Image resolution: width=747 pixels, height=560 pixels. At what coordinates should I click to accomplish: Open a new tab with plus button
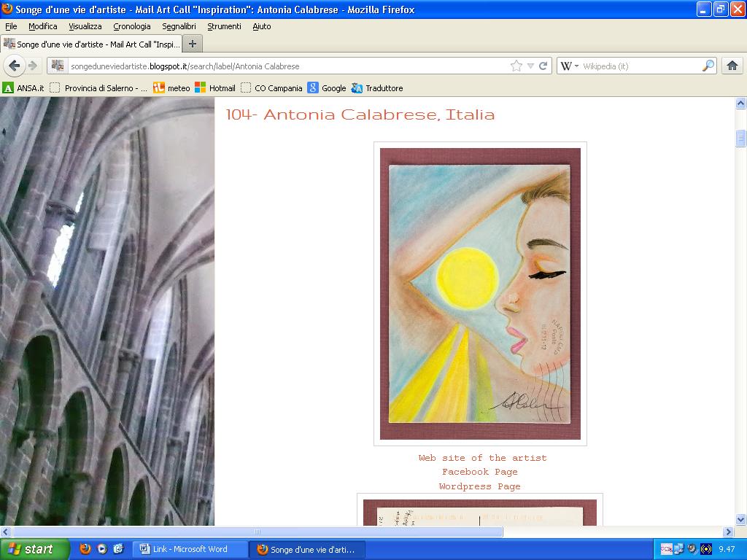coord(193,44)
